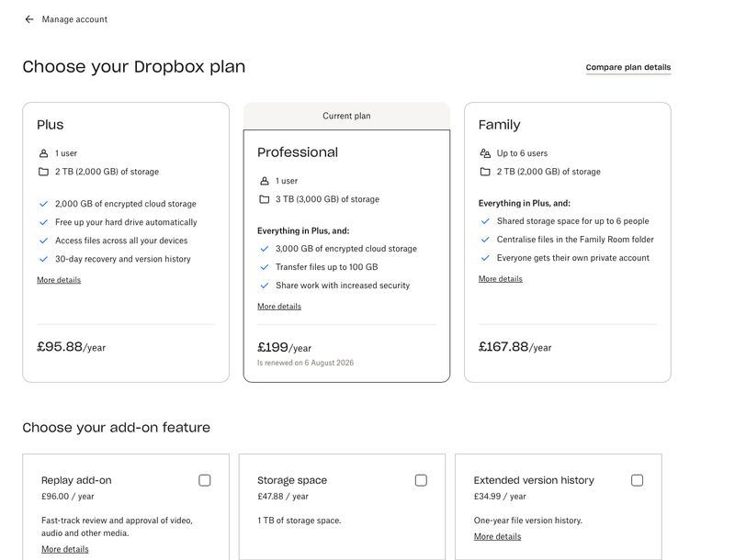
Task: Go back to Manage account
Action: click(x=74, y=19)
